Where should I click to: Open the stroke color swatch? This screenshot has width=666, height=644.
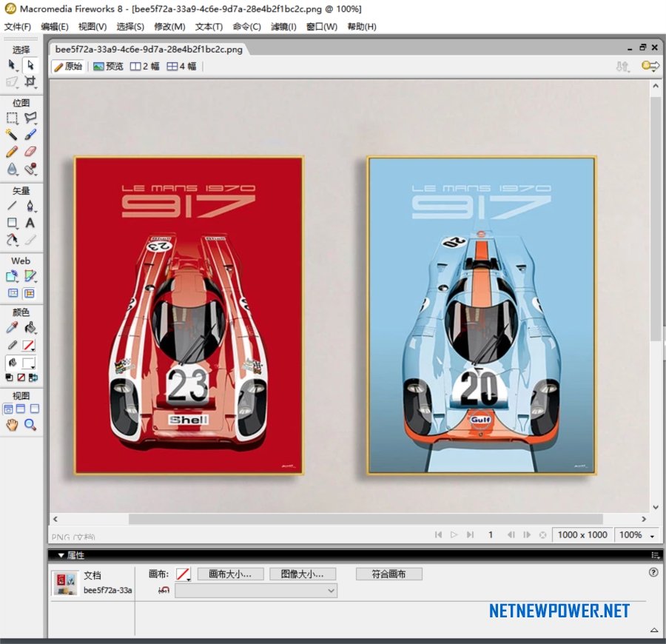[x=28, y=346]
